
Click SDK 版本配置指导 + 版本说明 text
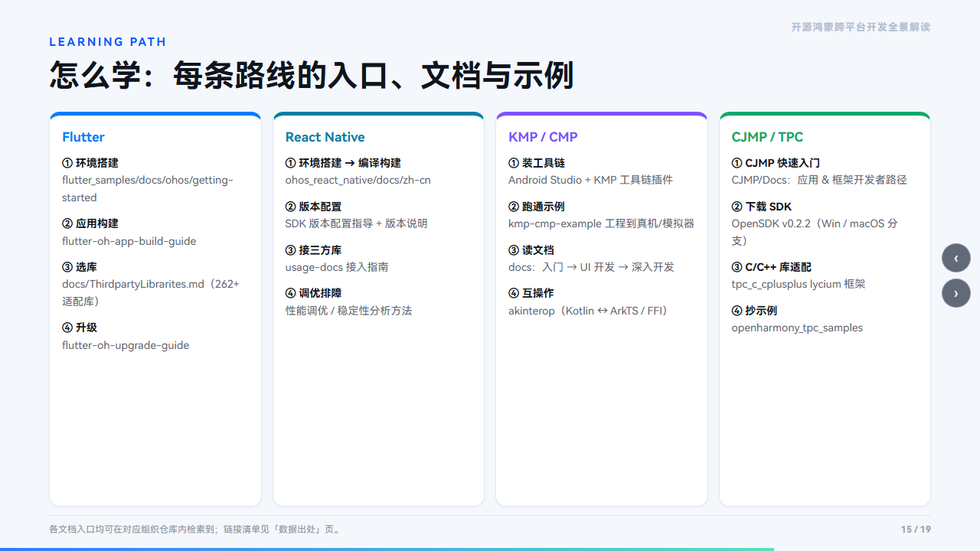[x=356, y=223]
